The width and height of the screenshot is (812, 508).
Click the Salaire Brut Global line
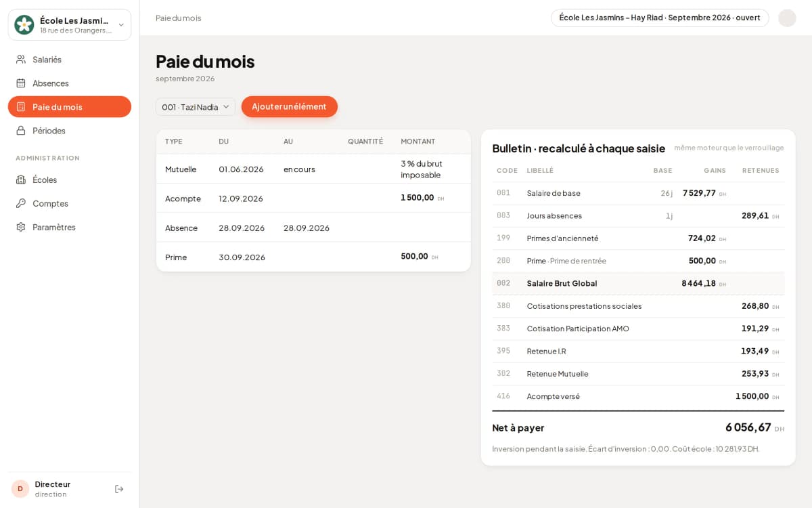coord(638,283)
